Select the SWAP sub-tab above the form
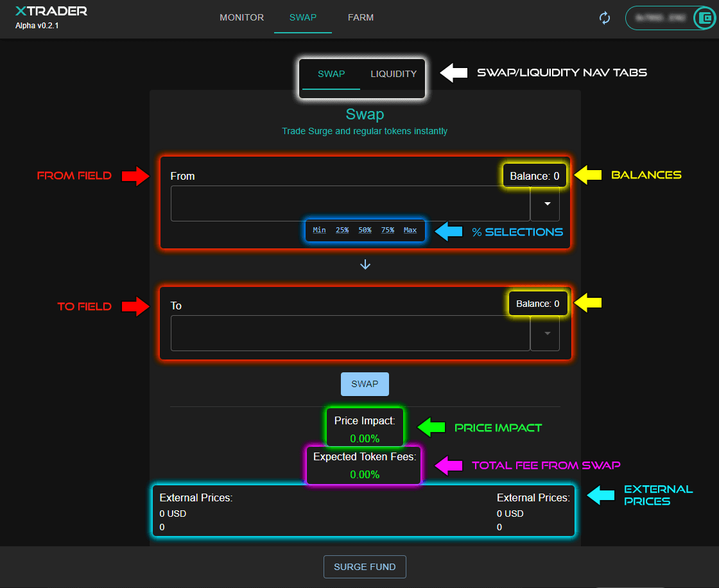 (x=331, y=74)
